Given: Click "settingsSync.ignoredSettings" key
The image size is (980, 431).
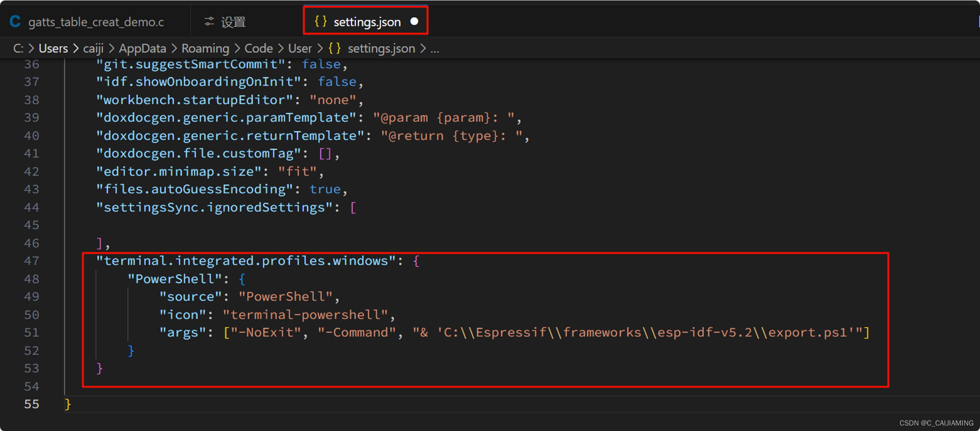Looking at the screenshot, I should (214, 207).
